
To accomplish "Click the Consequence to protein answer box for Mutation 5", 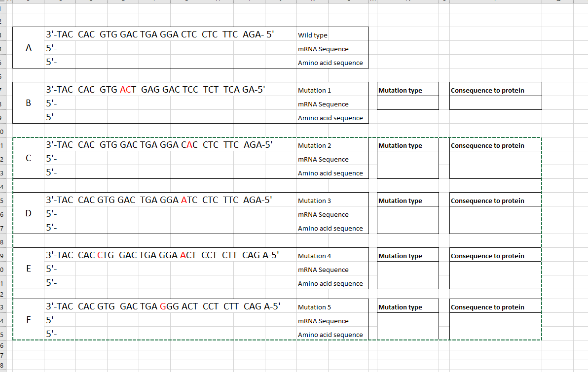I will 495,323.
